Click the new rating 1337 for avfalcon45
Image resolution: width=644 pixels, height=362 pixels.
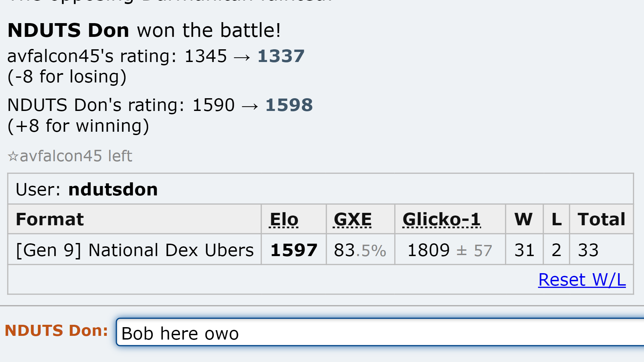click(281, 56)
